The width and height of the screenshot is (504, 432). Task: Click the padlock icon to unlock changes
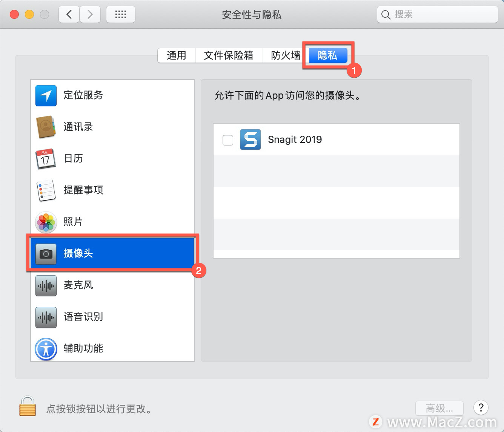pos(28,406)
